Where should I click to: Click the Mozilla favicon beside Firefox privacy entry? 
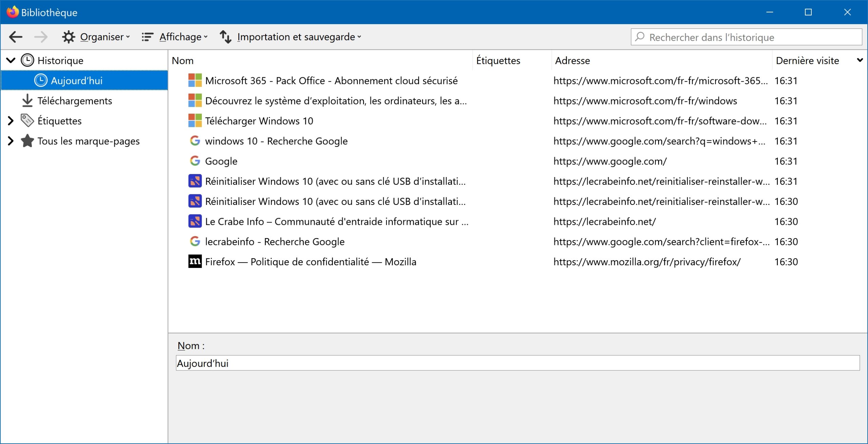[x=195, y=262]
